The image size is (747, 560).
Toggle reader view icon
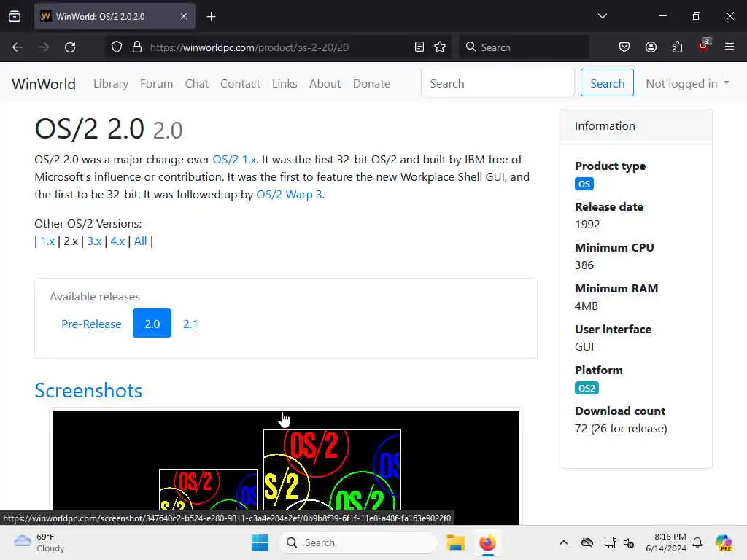pos(419,47)
